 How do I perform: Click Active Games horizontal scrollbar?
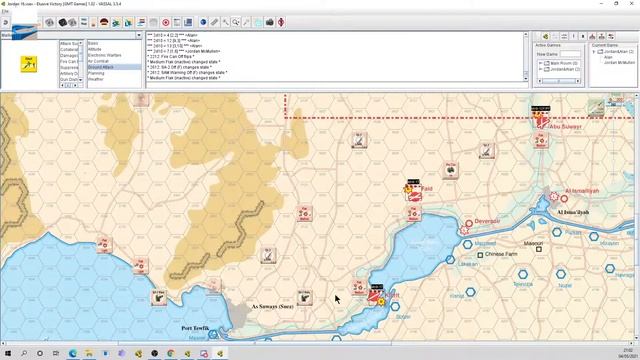[558, 81]
